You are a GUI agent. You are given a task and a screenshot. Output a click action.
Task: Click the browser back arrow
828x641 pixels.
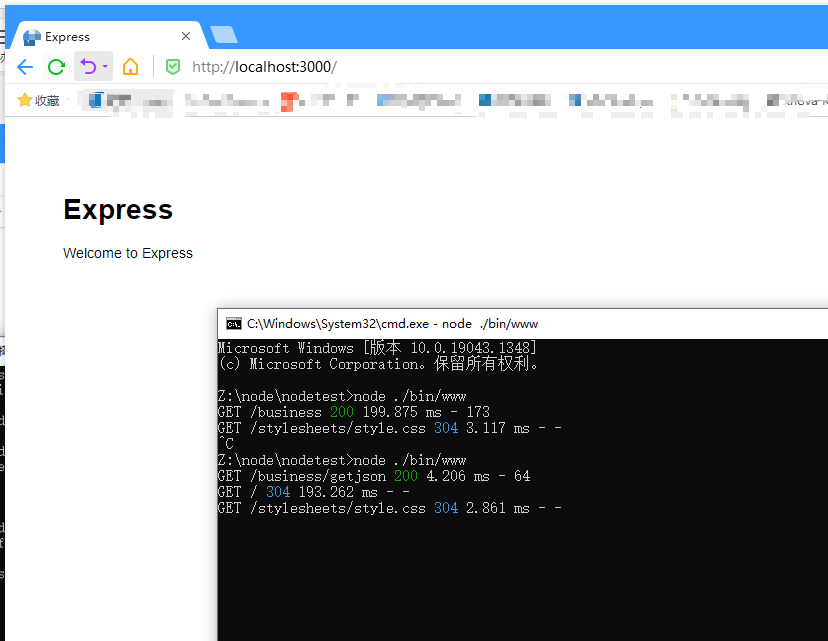[25, 67]
